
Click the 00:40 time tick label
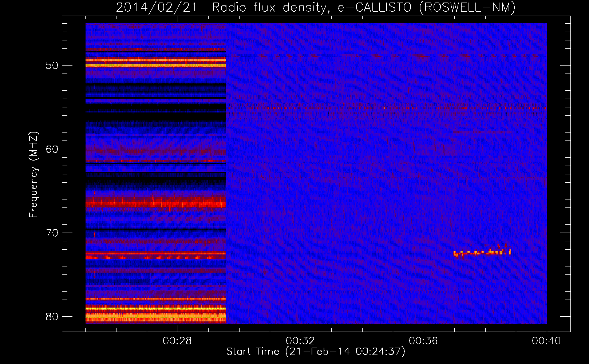click(x=546, y=341)
